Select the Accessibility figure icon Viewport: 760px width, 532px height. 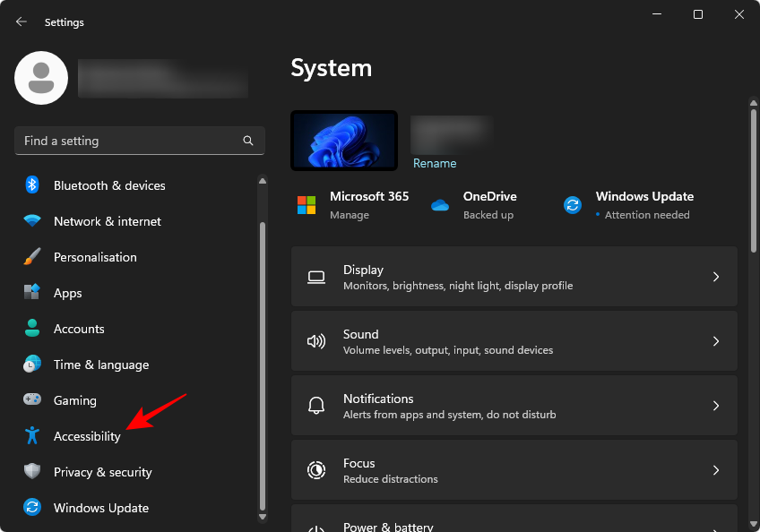pyautogui.click(x=31, y=436)
